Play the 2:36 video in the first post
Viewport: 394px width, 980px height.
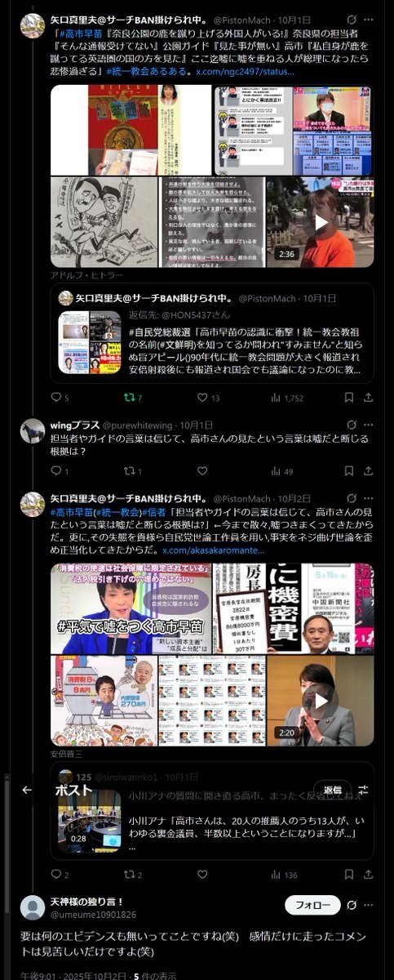click(321, 222)
